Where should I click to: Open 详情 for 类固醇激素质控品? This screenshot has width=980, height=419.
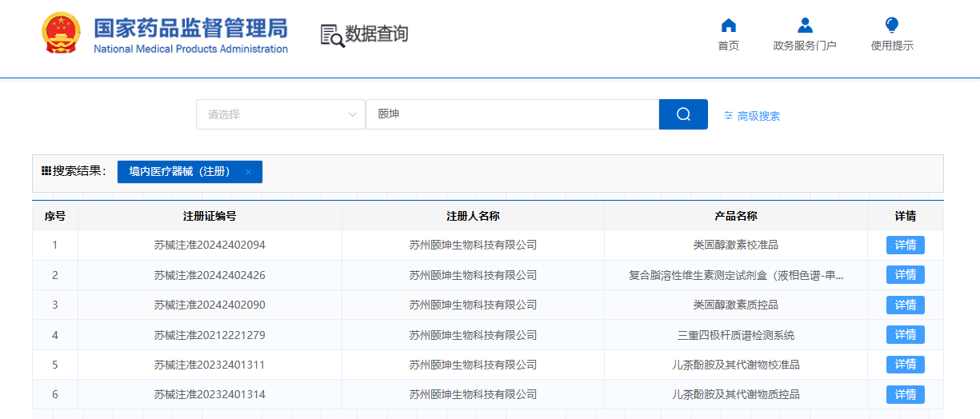pos(905,305)
